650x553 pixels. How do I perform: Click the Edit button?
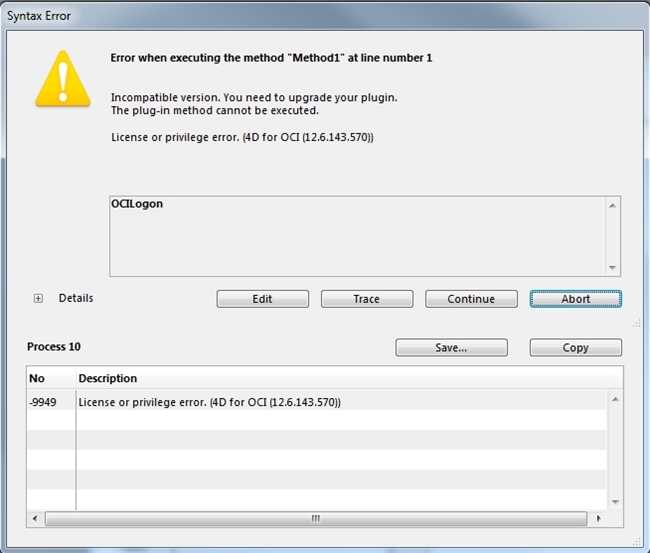262,299
